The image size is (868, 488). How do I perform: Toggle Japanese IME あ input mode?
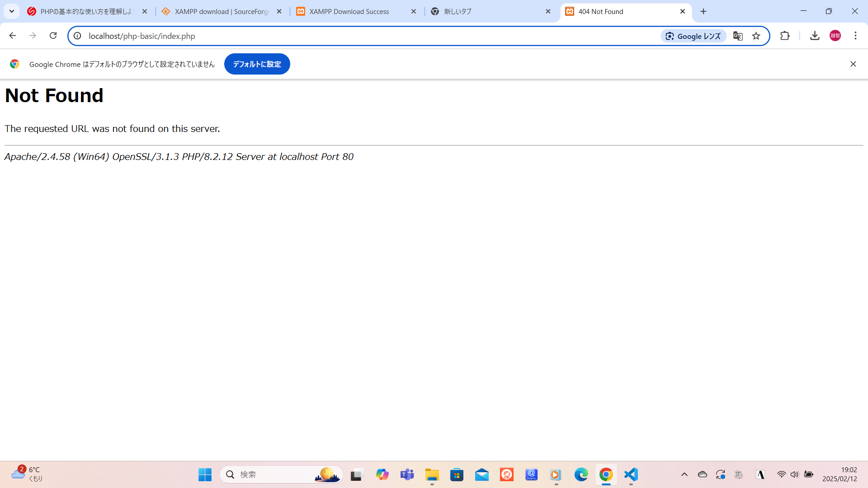[x=739, y=474]
